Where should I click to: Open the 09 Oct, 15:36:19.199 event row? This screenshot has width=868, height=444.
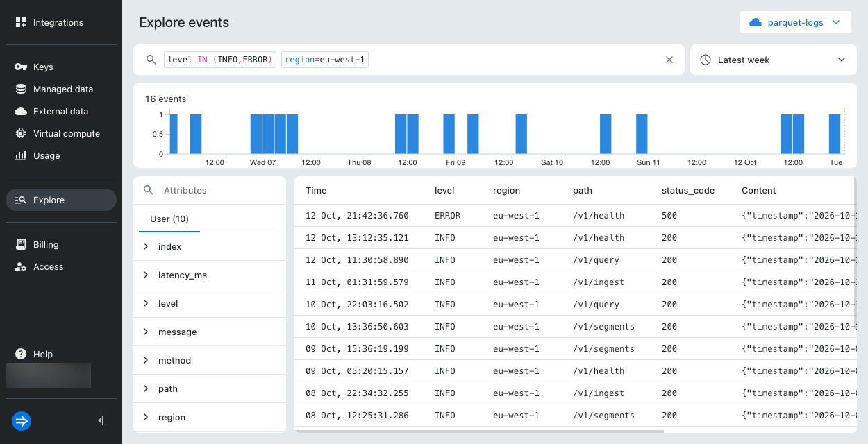[575, 349]
